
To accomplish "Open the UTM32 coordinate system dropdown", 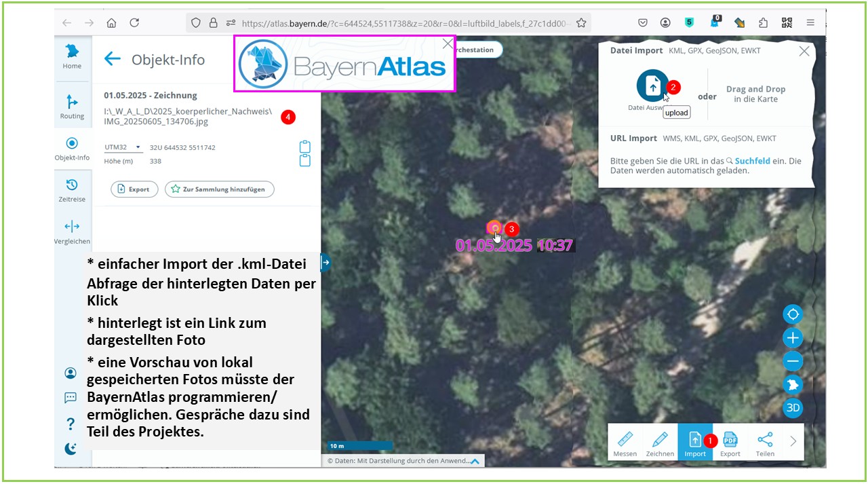I will [x=123, y=147].
